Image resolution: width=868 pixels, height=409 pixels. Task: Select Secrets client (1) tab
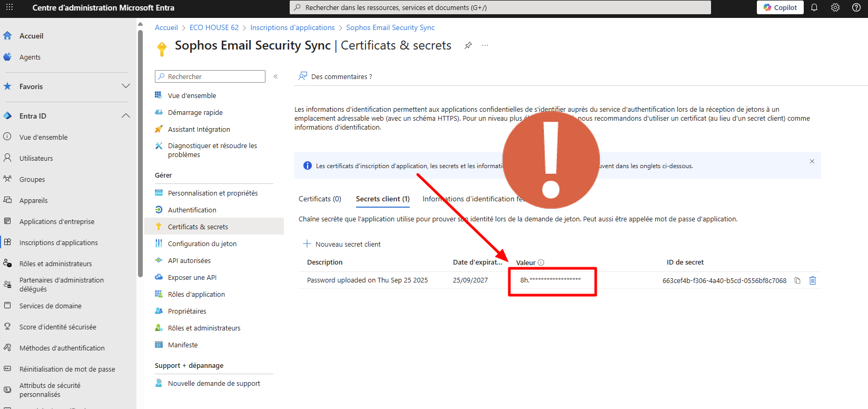click(x=382, y=199)
